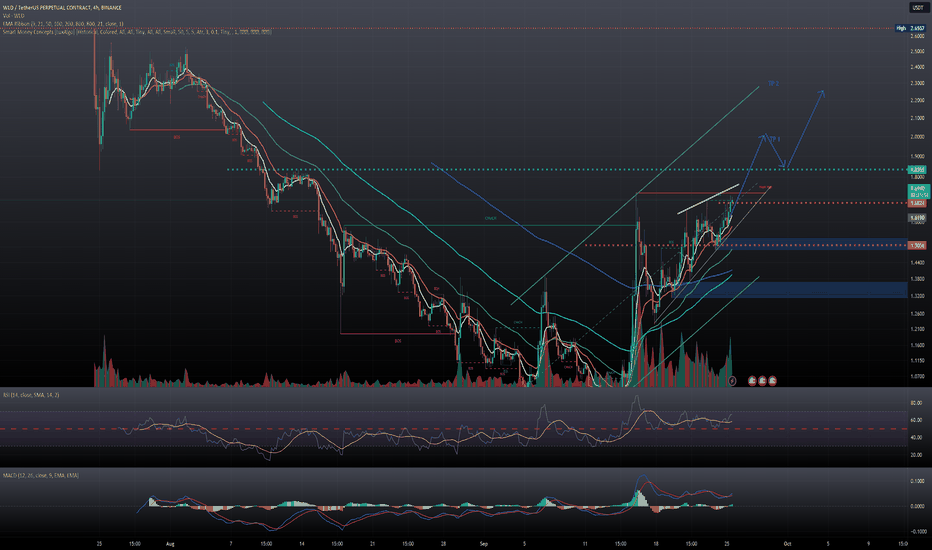Click the 80.00 level on the RSI scale
This screenshot has height=550, width=932.
pyautogui.click(x=916, y=403)
